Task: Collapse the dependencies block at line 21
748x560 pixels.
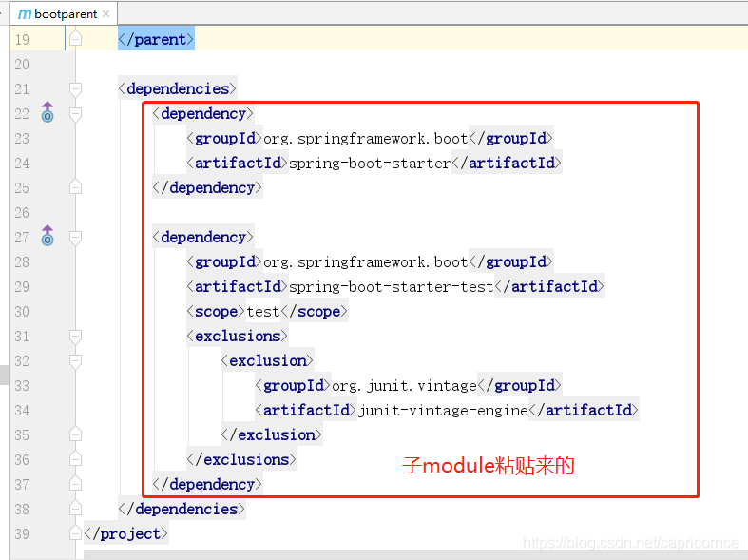Action: tap(75, 88)
